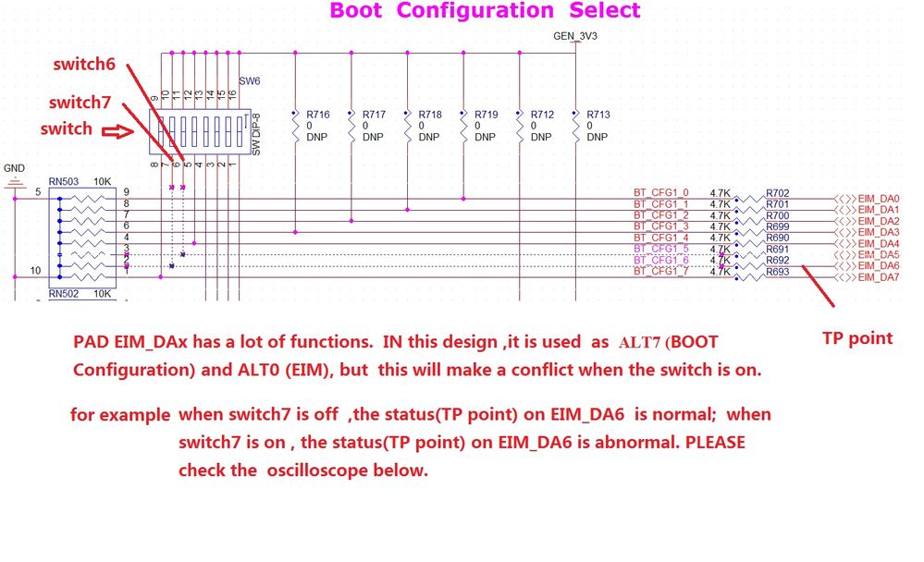Viewport: 924px width, 562px height.
Task: Click the 4.7K value next to R693
Action: [721, 272]
